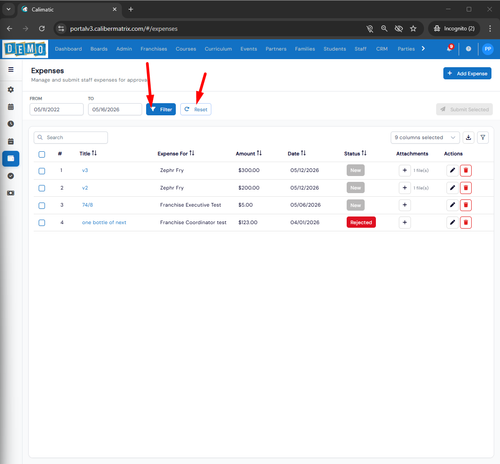Open the checkmark circle icon in sidebar
The width and height of the screenshot is (500, 464).
pos(11,176)
